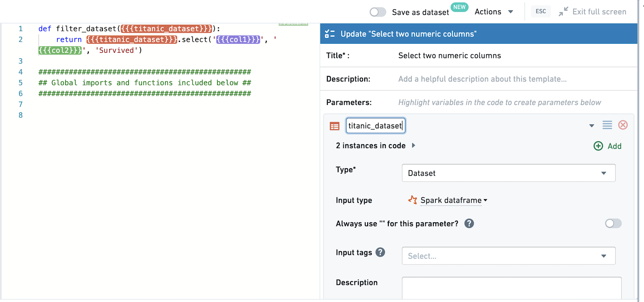644x302 pixels.
Task: Open help for 'Always use' parameter question
Action: click(x=469, y=223)
